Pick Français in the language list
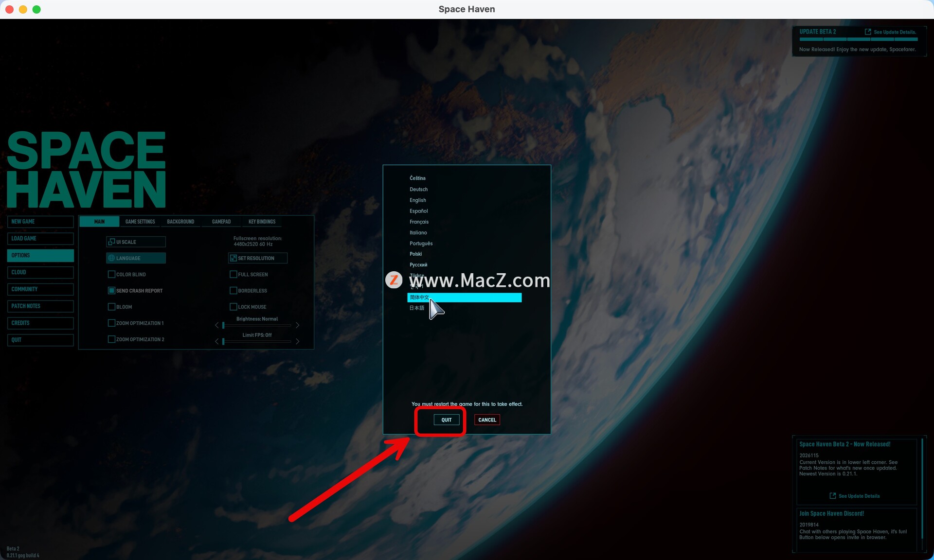The width and height of the screenshot is (934, 560). [419, 222]
